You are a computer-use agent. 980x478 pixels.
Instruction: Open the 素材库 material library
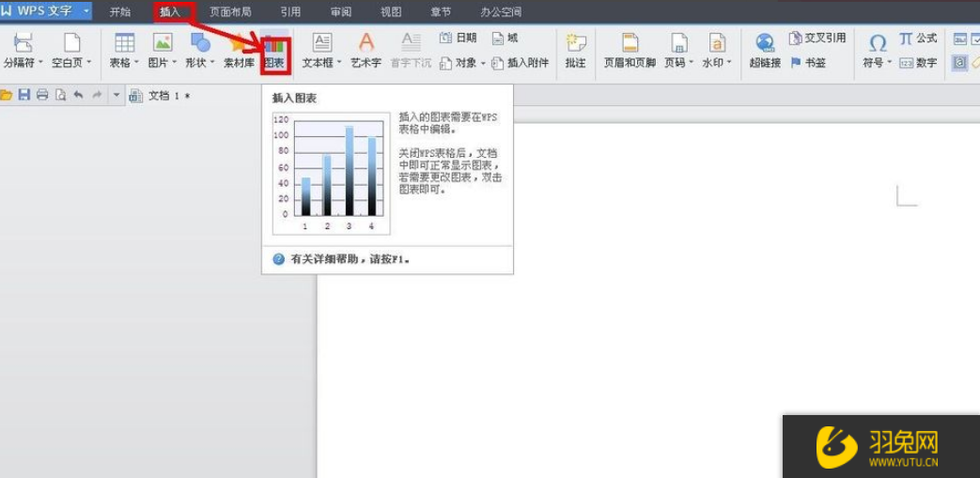coord(238,52)
